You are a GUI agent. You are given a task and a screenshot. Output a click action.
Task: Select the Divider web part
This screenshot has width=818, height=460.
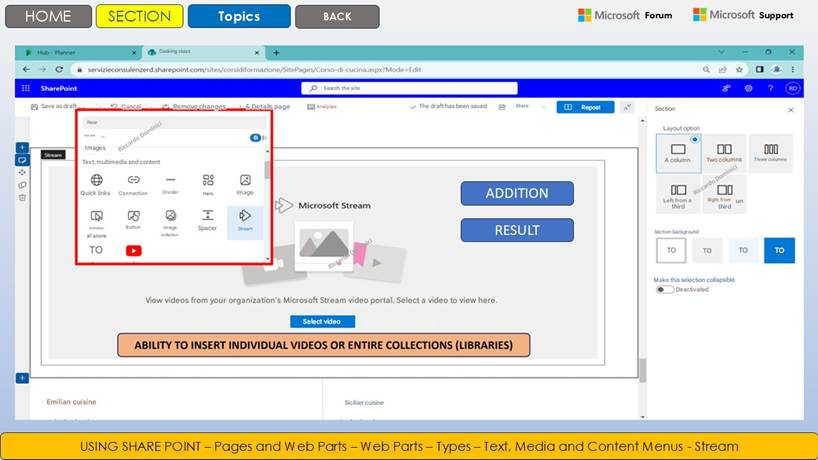[170, 184]
